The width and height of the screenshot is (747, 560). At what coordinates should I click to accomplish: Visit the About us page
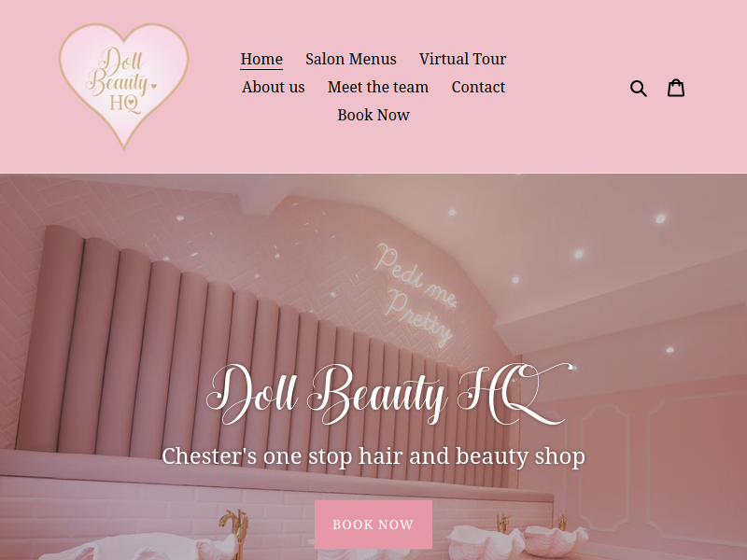tap(273, 87)
